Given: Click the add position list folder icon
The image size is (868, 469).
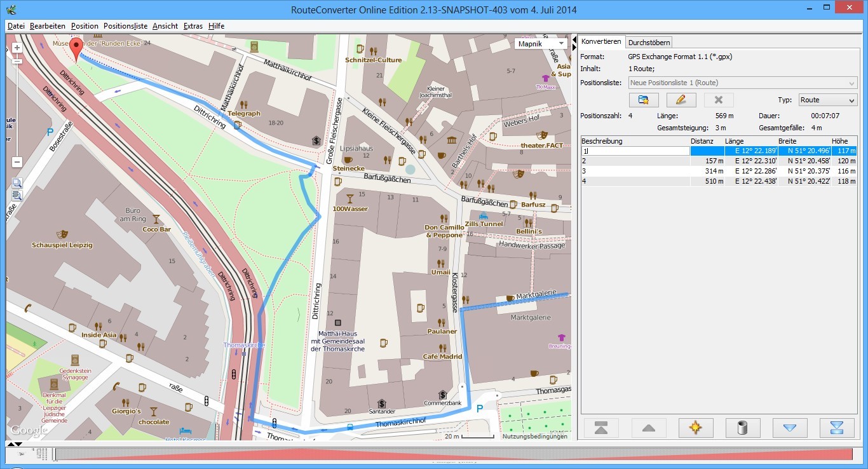Looking at the screenshot, I should click(644, 100).
